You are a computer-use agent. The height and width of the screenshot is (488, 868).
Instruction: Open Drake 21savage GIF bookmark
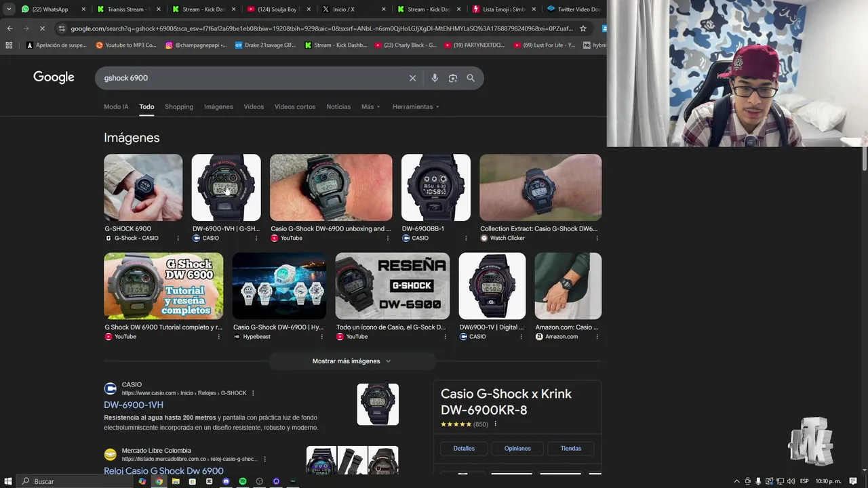point(266,45)
